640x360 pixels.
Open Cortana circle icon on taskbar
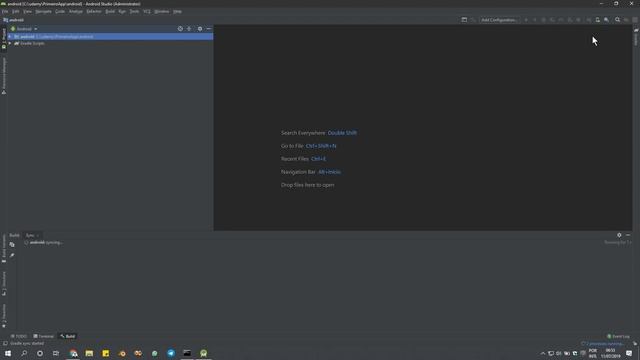pyautogui.click(x=40, y=353)
